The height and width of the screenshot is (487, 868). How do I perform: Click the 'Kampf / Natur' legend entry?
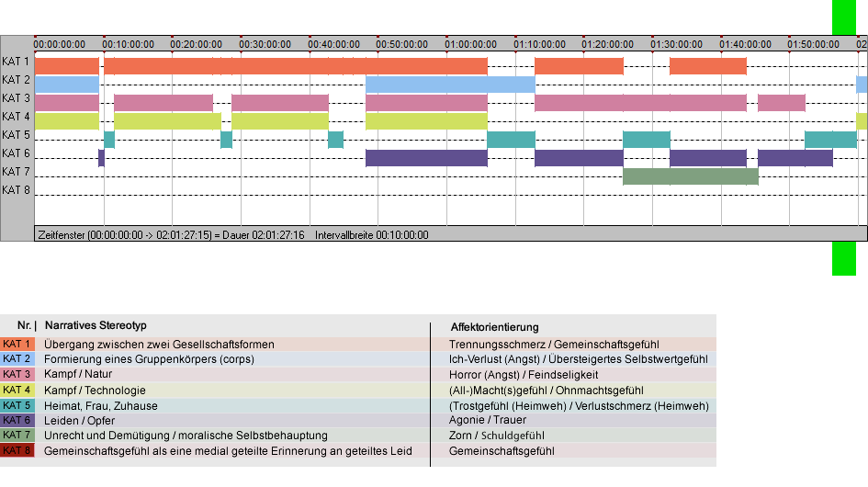tap(78, 374)
